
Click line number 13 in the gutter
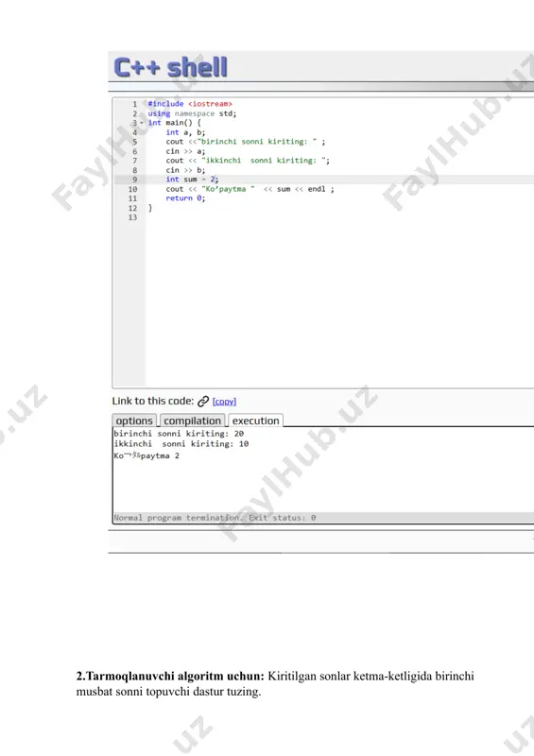coord(132,217)
